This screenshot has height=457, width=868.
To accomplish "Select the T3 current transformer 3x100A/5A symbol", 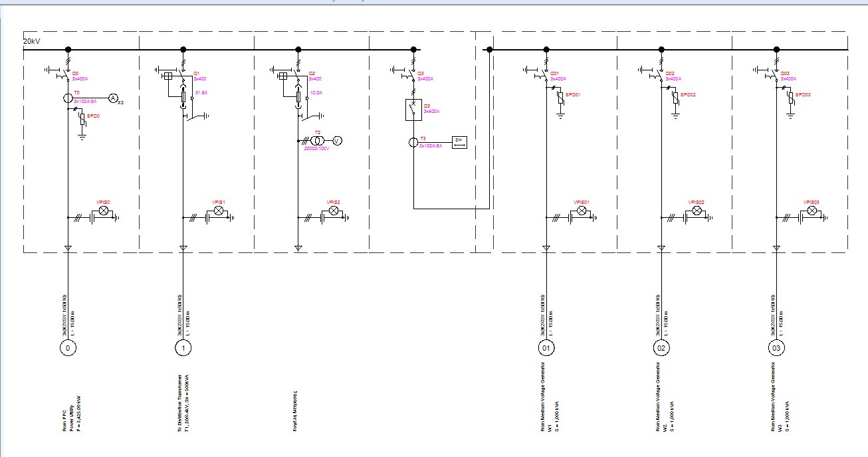I will pos(413,142).
